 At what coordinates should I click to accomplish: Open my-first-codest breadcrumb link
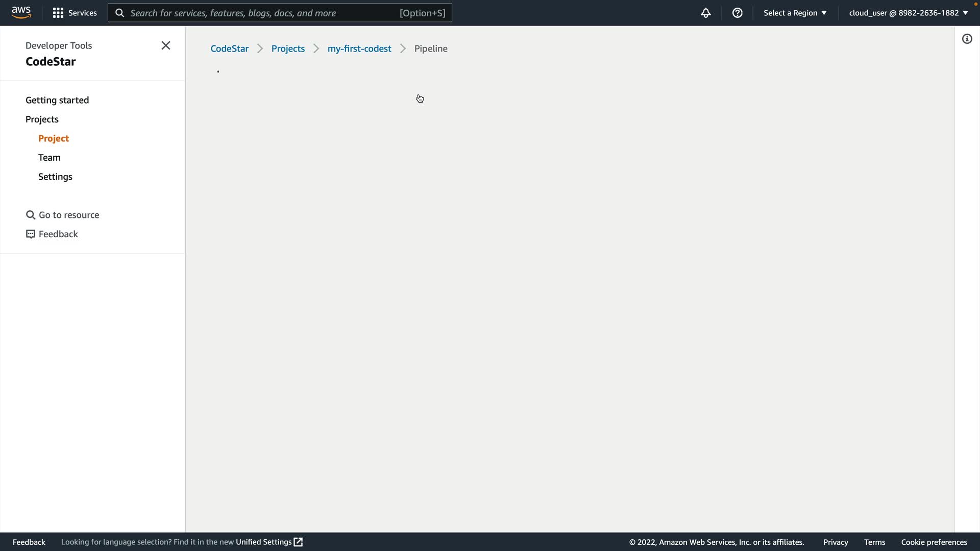(359, 48)
